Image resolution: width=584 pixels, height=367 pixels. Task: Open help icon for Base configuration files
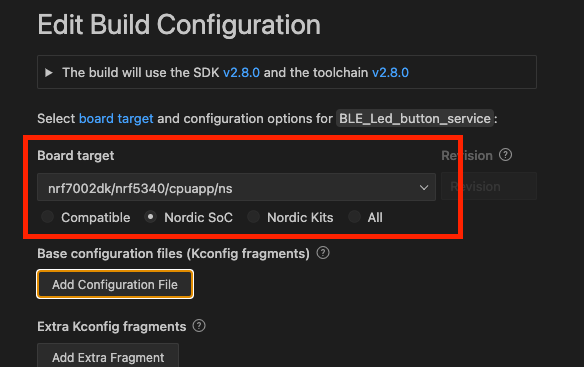click(323, 253)
